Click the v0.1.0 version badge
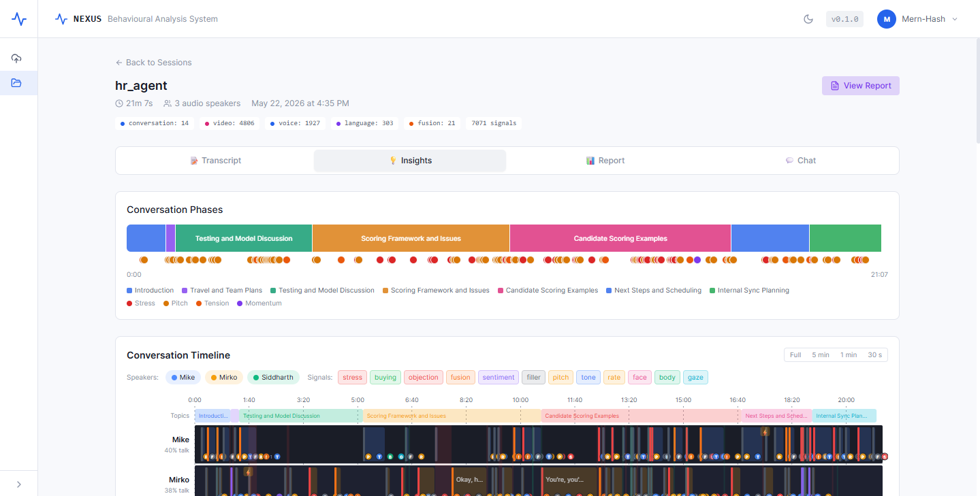The width and height of the screenshot is (980, 496). (844, 19)
